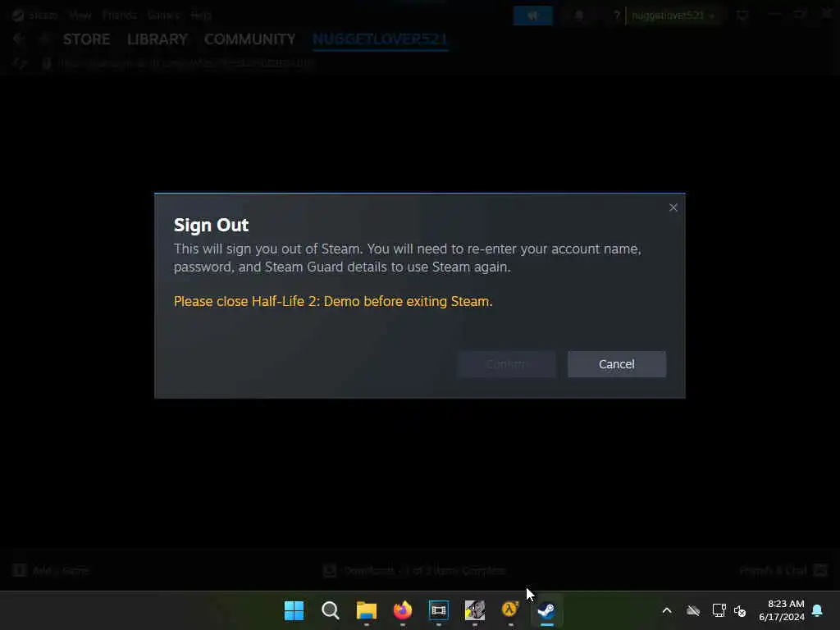This screenshot has height=630, width=840.
Task: Open Firefox from the taskbar
Action: (402, 610)
